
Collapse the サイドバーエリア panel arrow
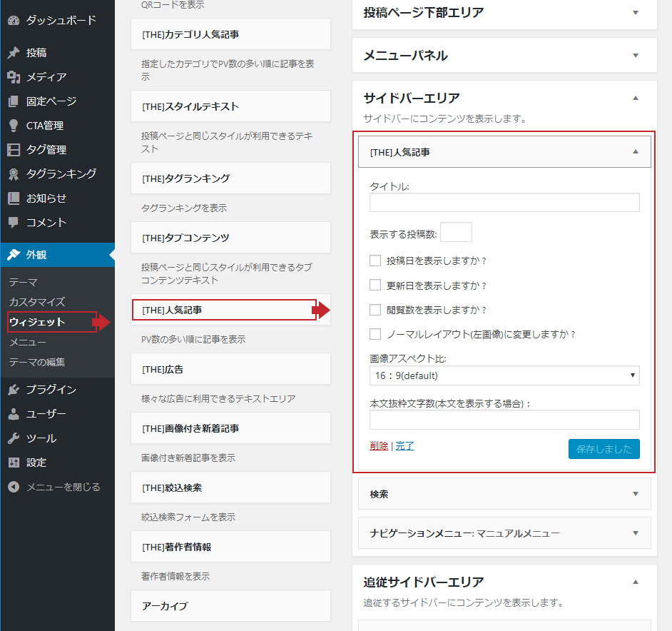tap(636, 98)
